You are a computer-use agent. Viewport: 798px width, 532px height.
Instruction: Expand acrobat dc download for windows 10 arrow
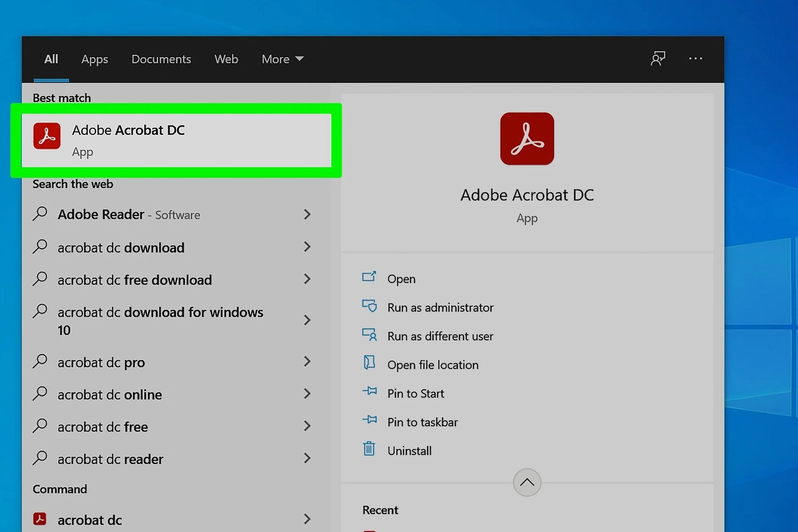tap(307, 320)
